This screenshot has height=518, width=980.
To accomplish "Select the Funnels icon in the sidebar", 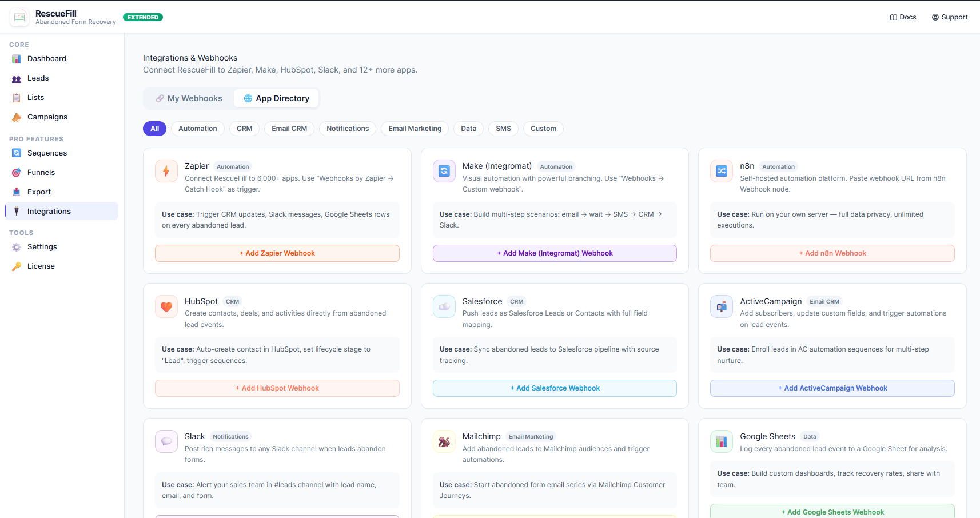I will 17,172.
